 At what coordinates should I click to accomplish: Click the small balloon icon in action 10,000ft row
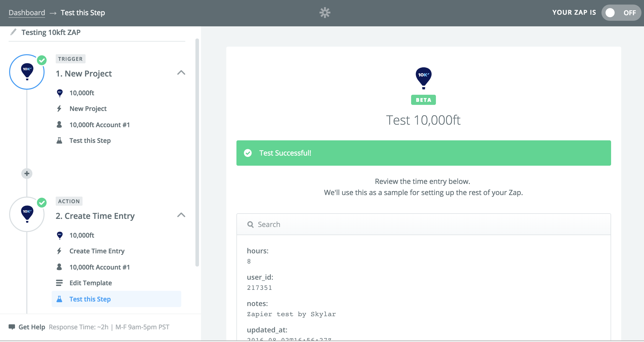click(x=60, y=235)
